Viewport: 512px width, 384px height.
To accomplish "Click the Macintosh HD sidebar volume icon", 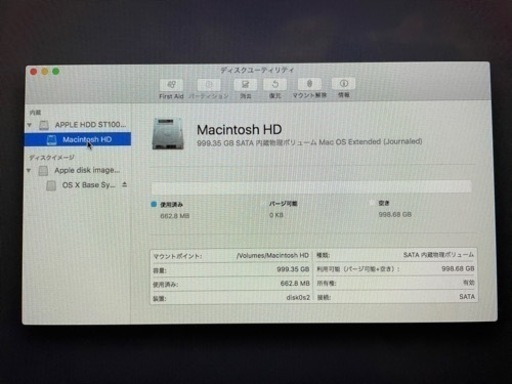I will [x=52, y=140].
